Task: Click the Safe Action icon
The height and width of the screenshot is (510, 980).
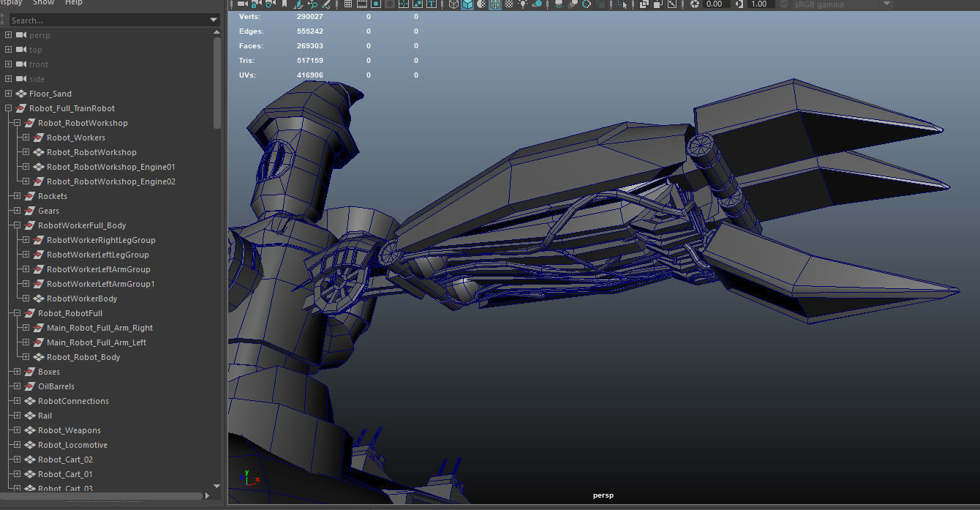Action: click(x=418, y=4)
